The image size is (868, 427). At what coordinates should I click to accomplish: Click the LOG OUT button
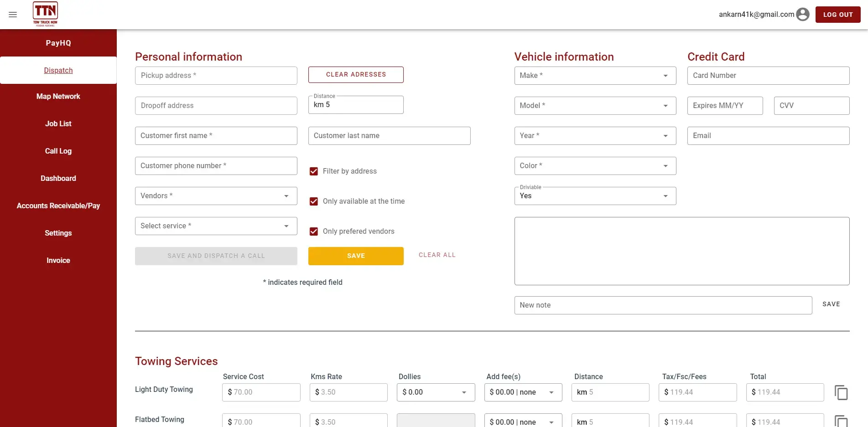pos(837,15)
